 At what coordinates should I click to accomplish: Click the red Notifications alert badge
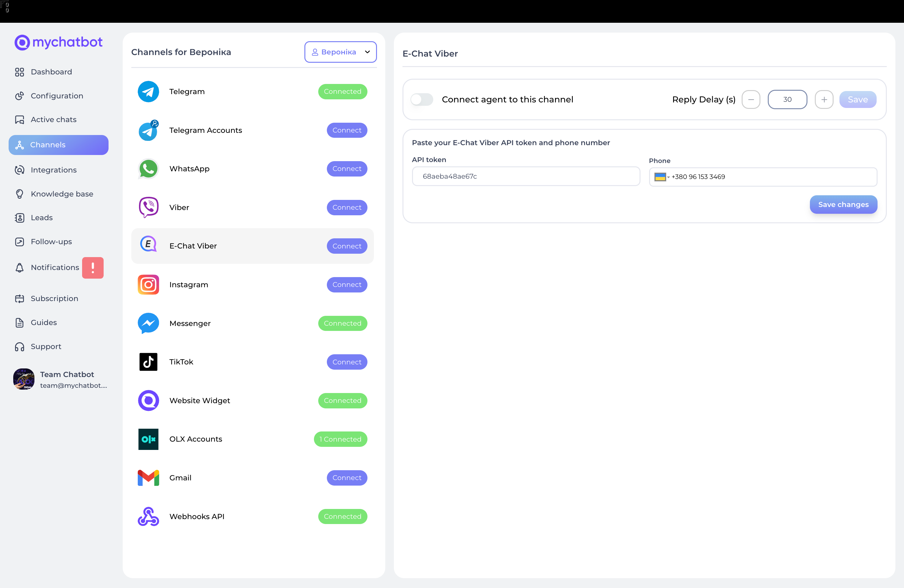(93, 268)
